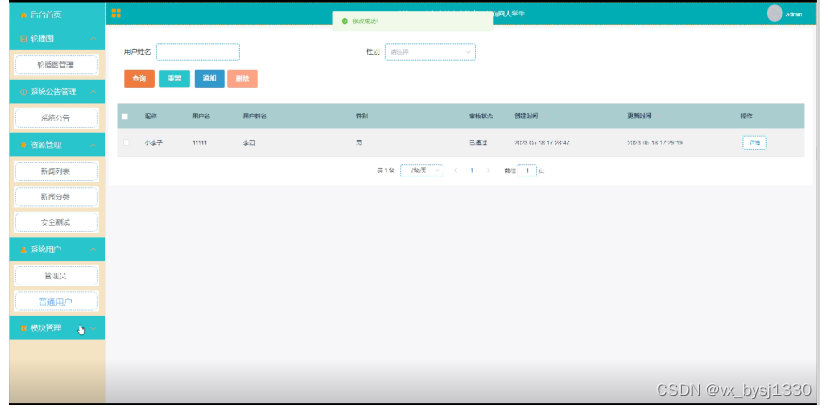Go to the previous page with left arrow
Viewport: 827px width, 409px height.
click(x=456, y=170)
